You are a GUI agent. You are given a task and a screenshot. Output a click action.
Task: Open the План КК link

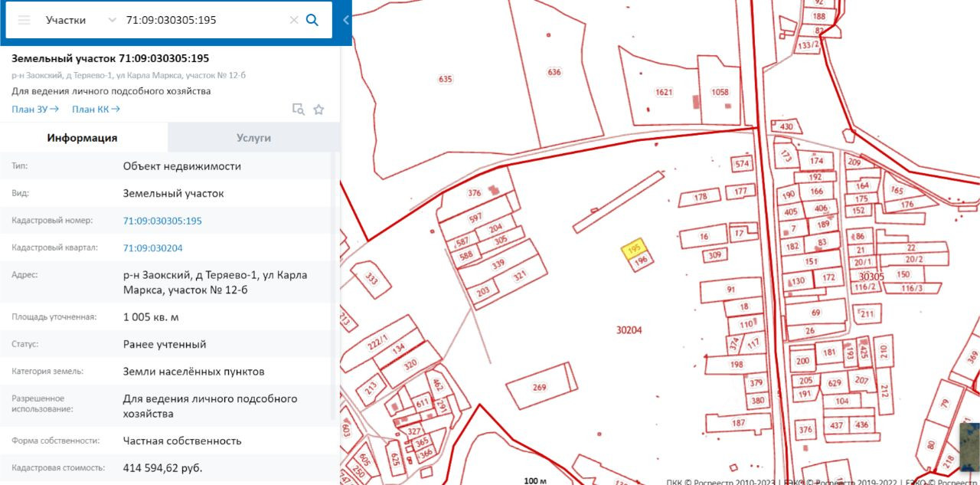(x=96, y=109)
